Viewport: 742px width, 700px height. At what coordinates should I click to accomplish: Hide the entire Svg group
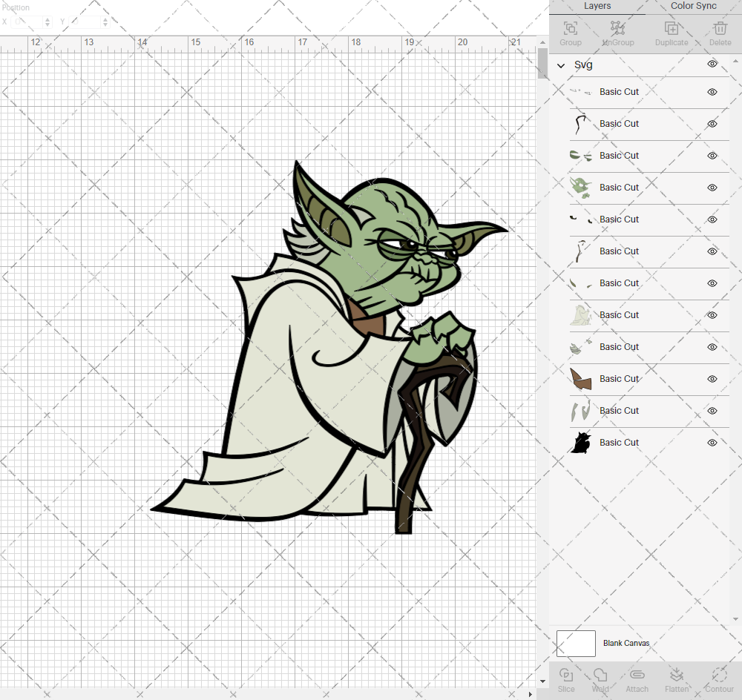point(712,64)
